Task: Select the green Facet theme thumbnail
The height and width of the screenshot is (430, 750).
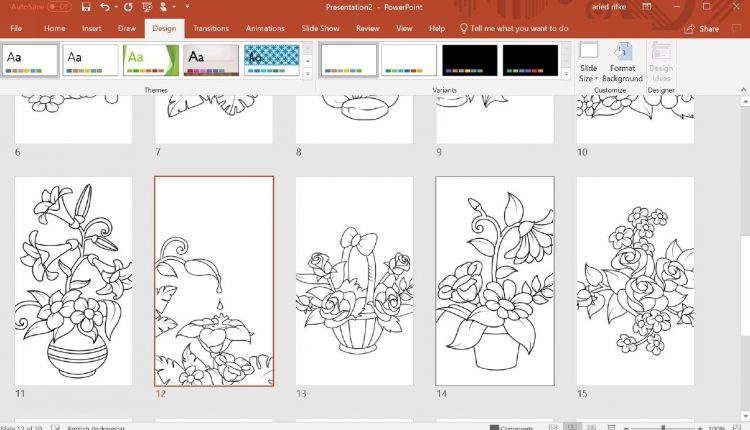Action: (x=150, y=60)
